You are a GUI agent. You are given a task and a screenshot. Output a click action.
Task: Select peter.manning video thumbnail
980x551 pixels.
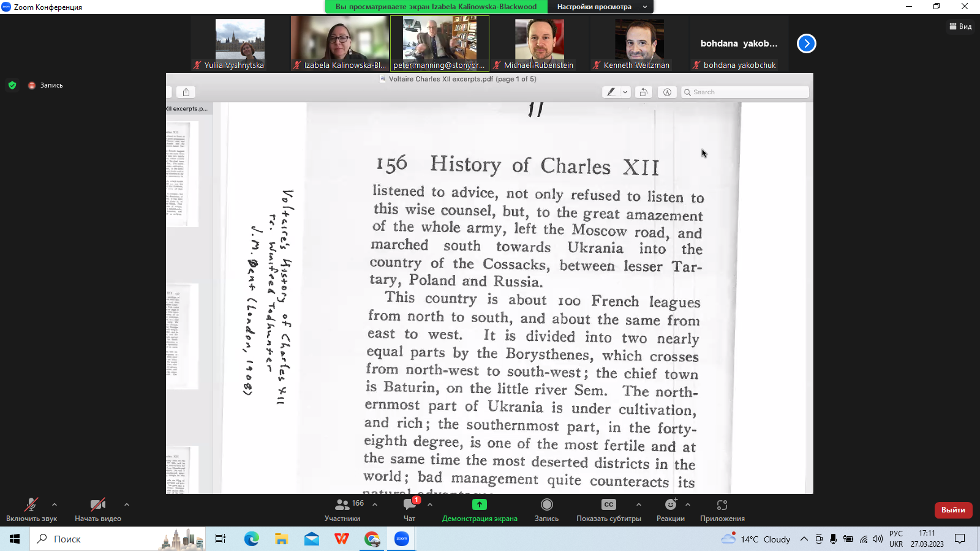click(440, 43)
